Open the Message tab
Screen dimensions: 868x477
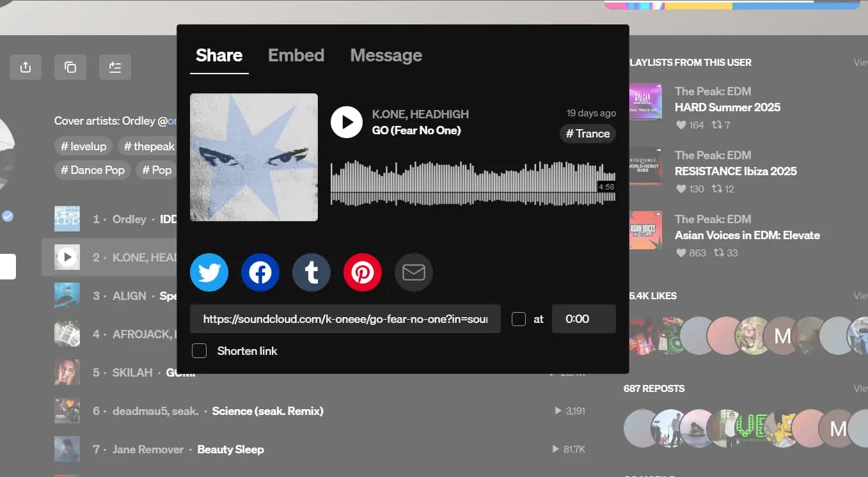click(x=386, y=56)
